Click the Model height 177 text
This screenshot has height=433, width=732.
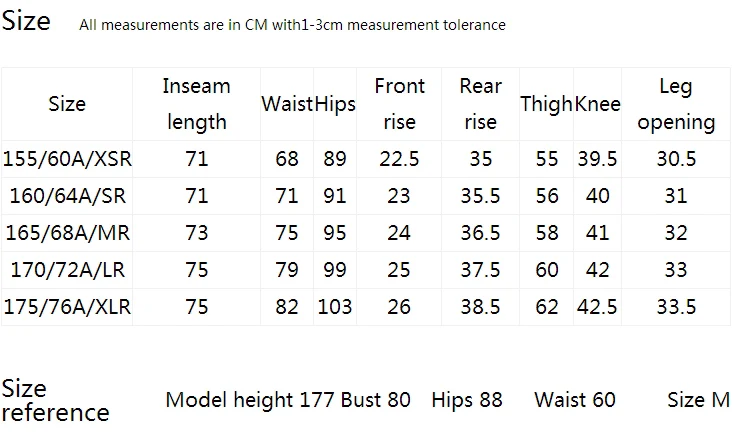pos(250,400)
